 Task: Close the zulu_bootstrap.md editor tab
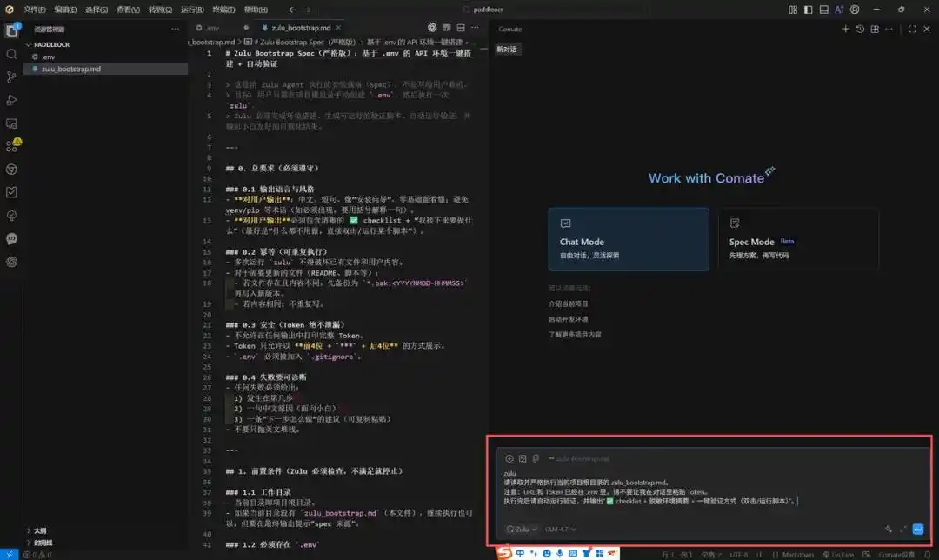point(338,28)
